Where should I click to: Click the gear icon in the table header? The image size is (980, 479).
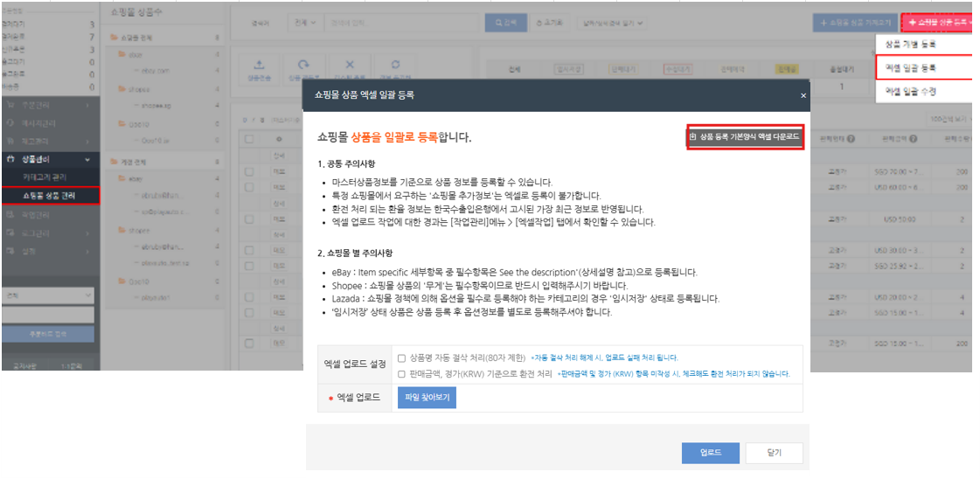click(x=278, y=139)
